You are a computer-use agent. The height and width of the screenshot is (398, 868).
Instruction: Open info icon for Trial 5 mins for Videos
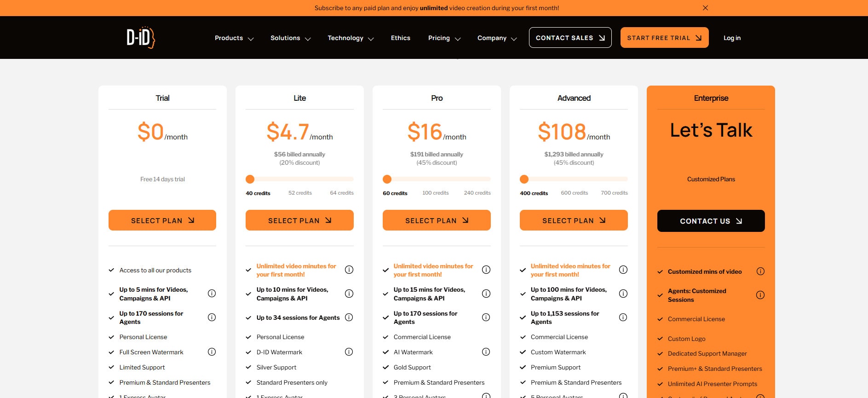tap(212, 294)
